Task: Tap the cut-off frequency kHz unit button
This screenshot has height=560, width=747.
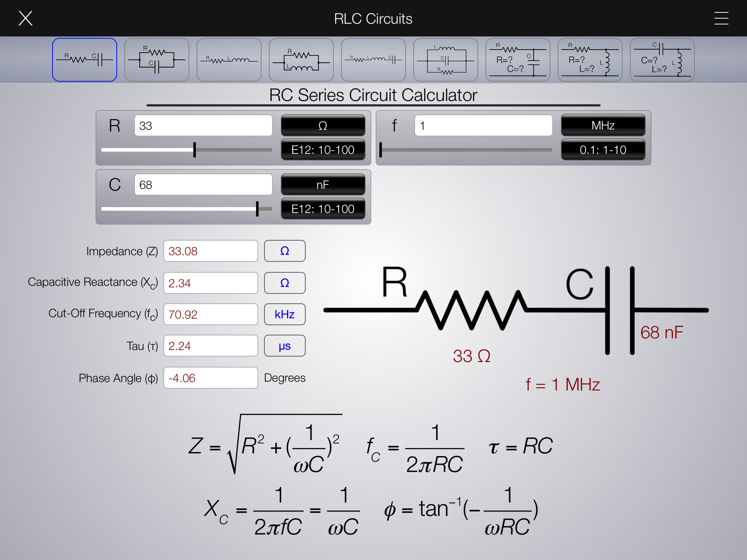Action: 285,314
